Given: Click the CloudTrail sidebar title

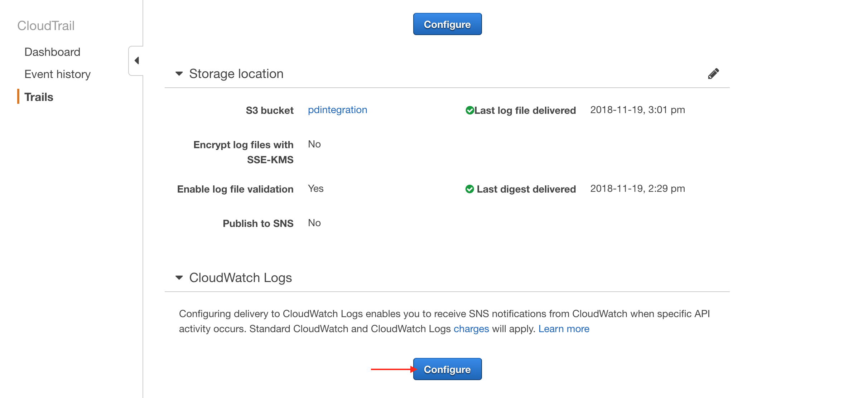Looking at the screenshot, I should click(x=46, y=26).
